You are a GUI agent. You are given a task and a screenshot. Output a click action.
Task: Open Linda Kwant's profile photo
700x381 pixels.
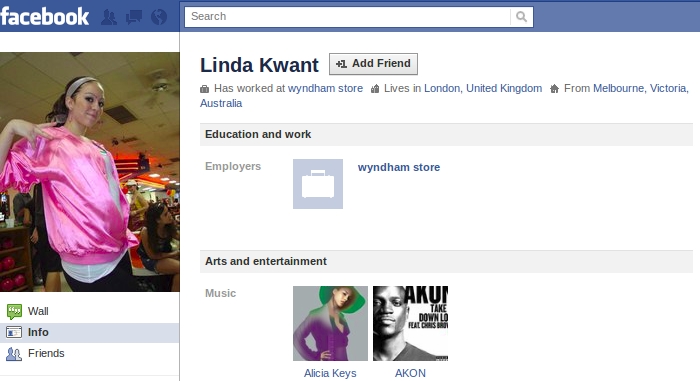pyautogui.click(x=90, y=172)
